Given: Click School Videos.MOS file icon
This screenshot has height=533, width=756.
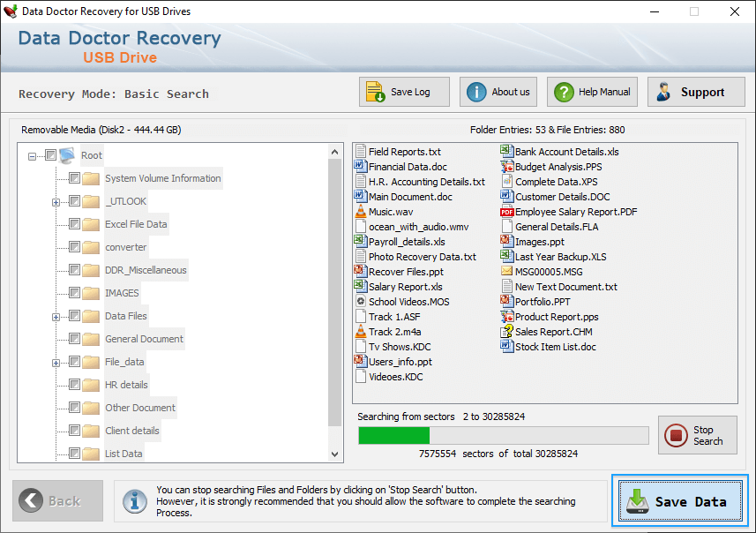Looking at the screenshot, I should click(x=361, y=302).
